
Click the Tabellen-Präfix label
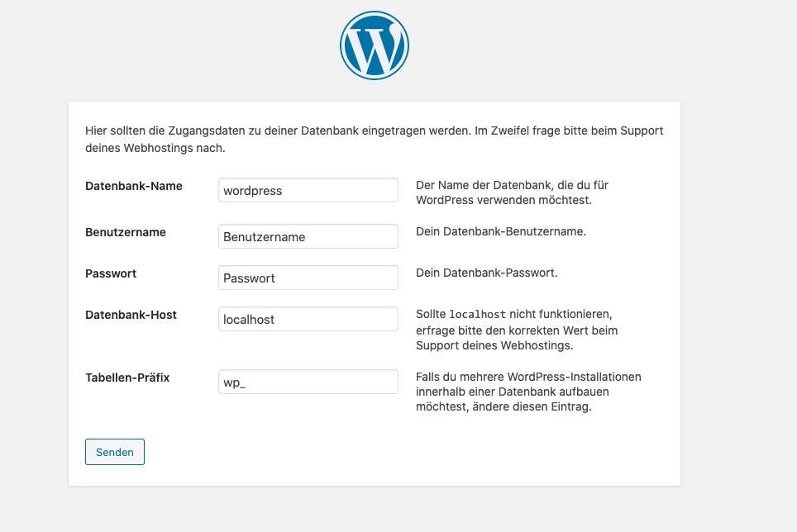pyautogui.click(x=127, y=378)
